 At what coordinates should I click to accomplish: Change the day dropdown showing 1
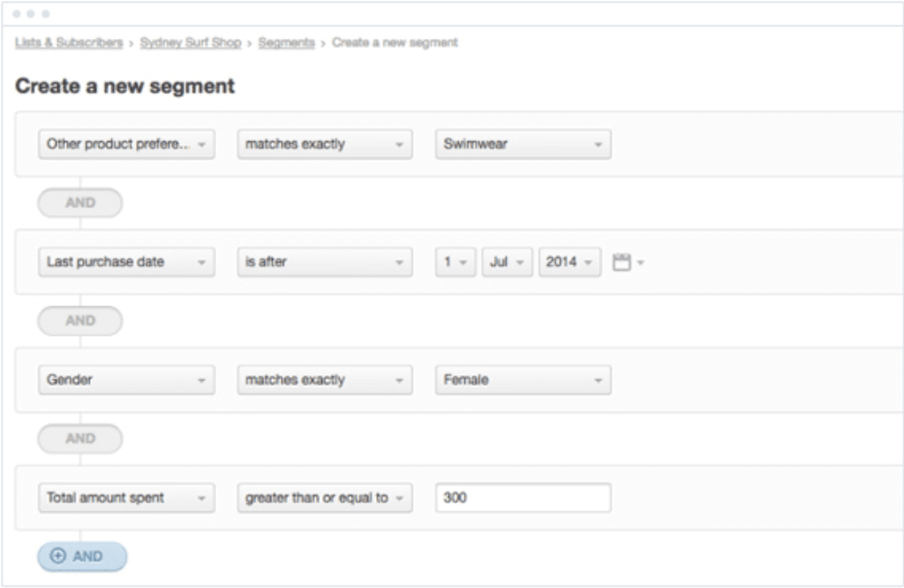tap(455, 262)
